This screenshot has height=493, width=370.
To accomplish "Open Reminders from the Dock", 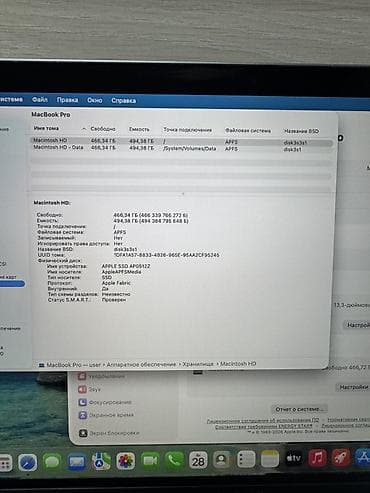I will point(246,460).
